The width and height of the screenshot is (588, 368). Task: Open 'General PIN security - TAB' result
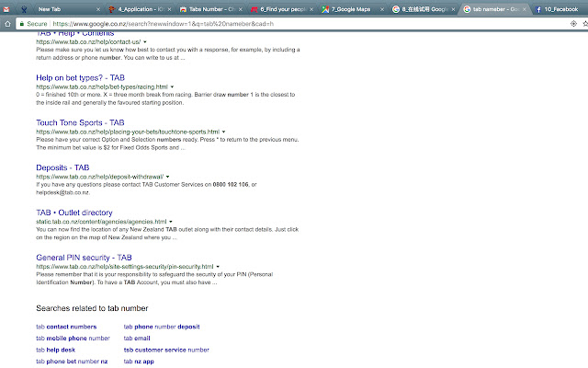coord(84,258)
